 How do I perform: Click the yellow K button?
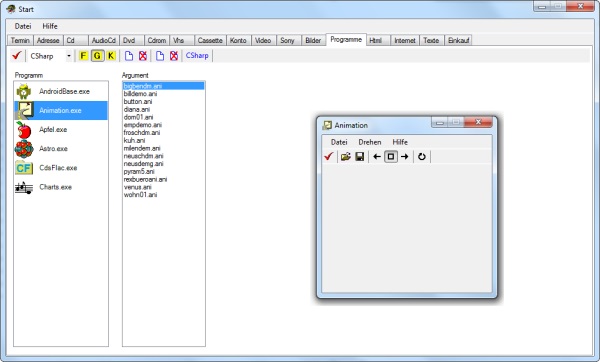(111, 56)
